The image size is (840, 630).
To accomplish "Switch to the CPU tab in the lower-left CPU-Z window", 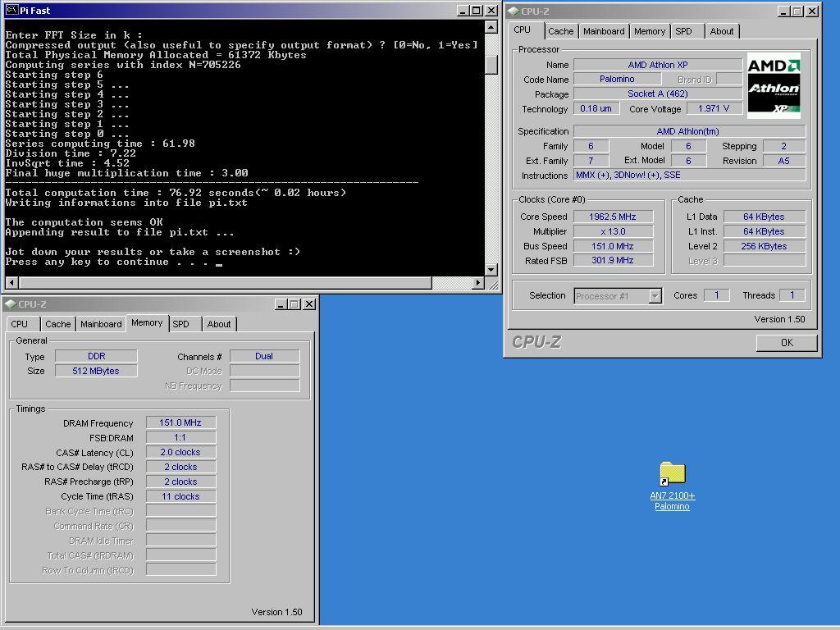I will 20,324.
